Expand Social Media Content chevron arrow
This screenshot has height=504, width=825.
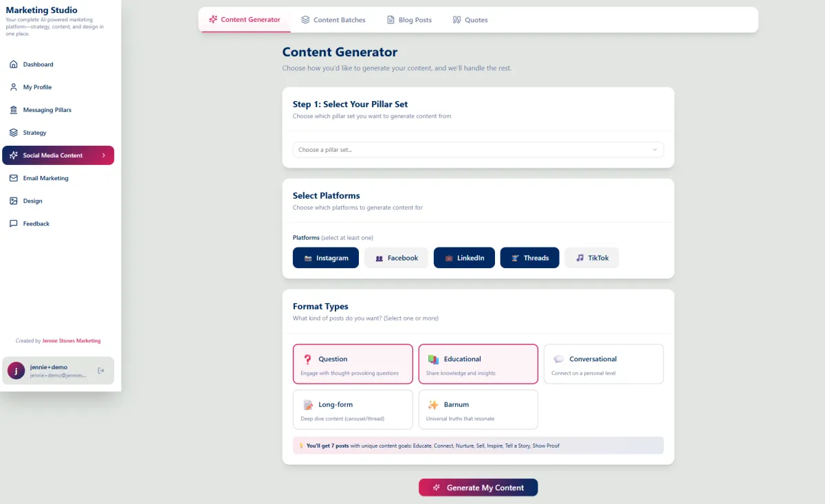coord(104,155)
